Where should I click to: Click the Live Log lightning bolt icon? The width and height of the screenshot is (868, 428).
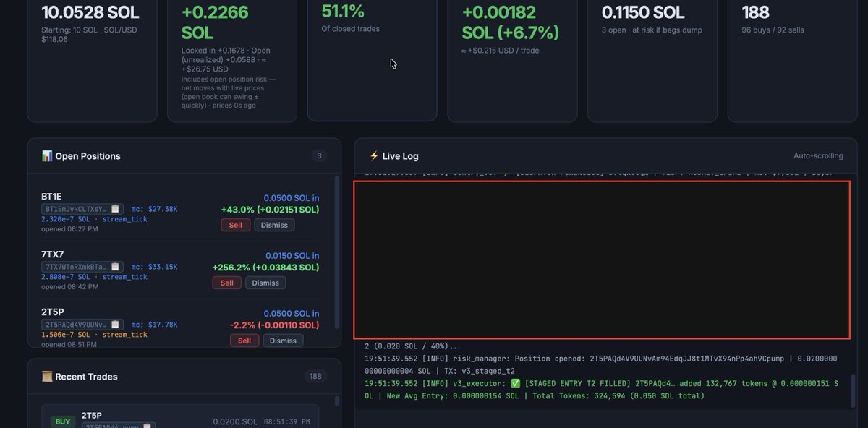point(374,156)
